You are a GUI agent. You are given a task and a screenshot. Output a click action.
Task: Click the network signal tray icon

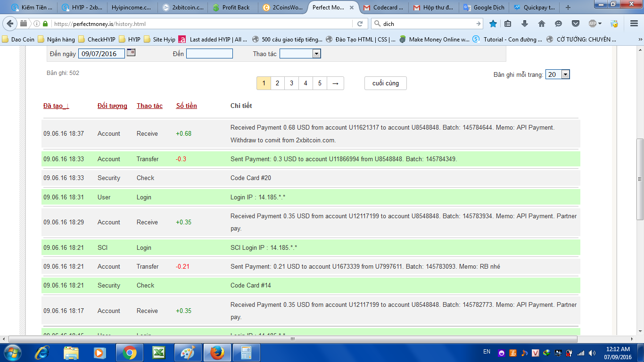(581, 353)
